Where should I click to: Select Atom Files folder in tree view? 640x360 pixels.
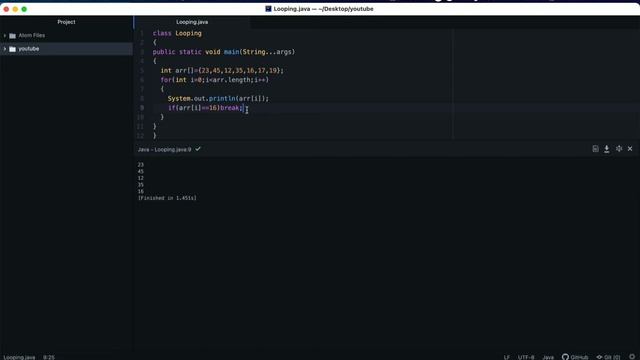tap(66, 36)
